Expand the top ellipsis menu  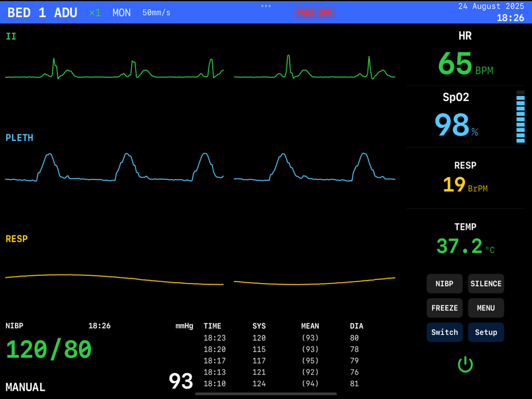click(x=265, y=6)
